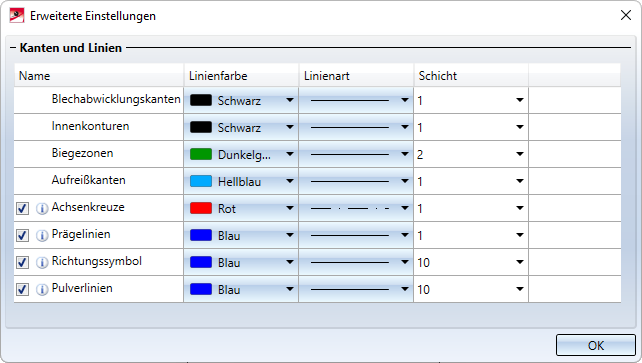Image resolution: width=642 pixels, height=363 pixels.
Task: Click the red color swatch for Achsenkreuze
Action: tap(201, 208)
